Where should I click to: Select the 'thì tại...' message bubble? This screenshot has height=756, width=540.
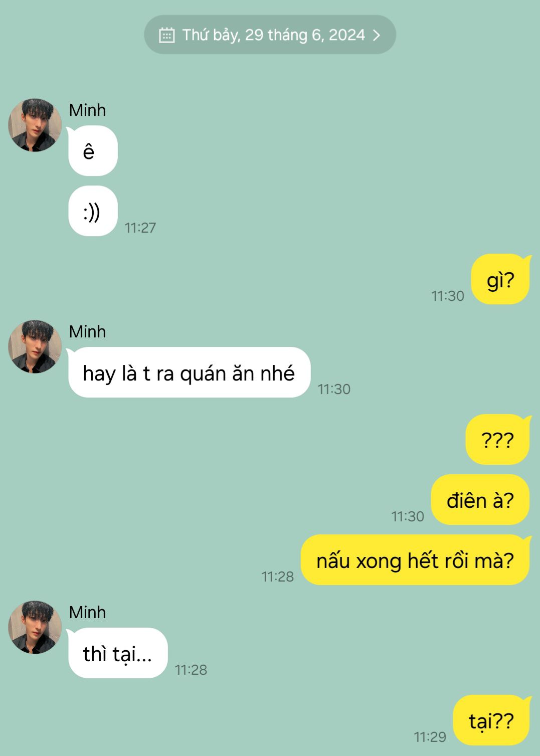(118, 653)
